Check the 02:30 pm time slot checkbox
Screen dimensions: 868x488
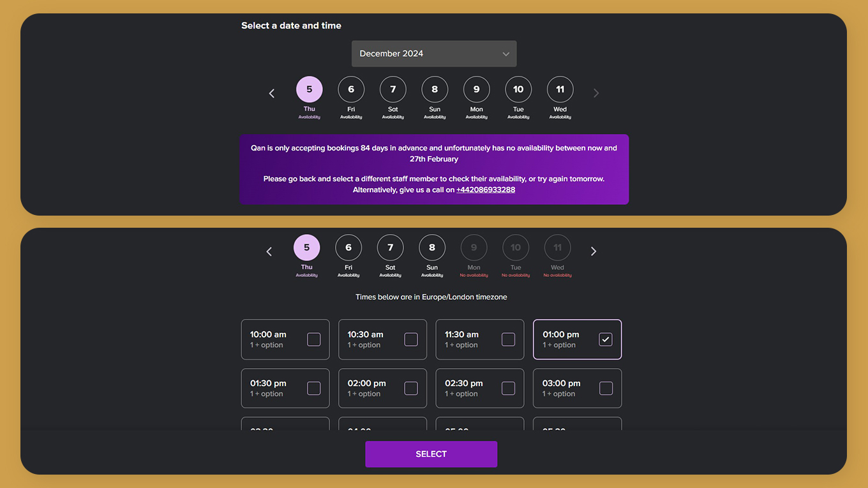pyautogui.click(x=509, y=388)
